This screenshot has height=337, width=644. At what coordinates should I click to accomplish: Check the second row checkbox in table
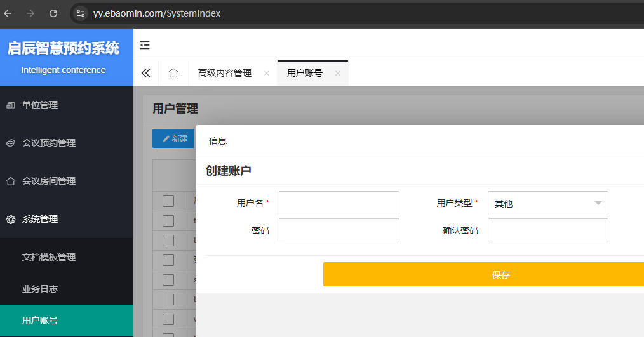tap(168, 241)
